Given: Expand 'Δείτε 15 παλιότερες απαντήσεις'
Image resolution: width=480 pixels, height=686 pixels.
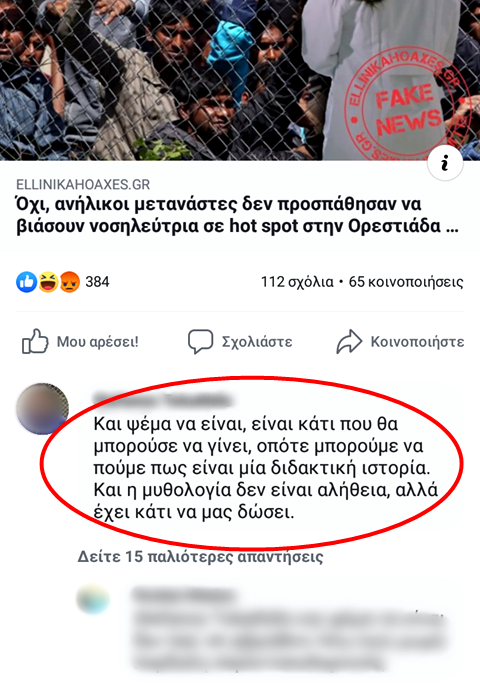Looking at the screenshot, I should [x=200, y=556].
